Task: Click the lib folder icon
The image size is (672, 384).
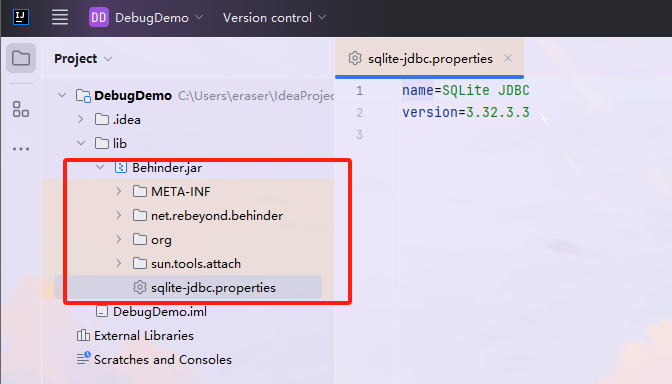Action: [x=102, y=143]
